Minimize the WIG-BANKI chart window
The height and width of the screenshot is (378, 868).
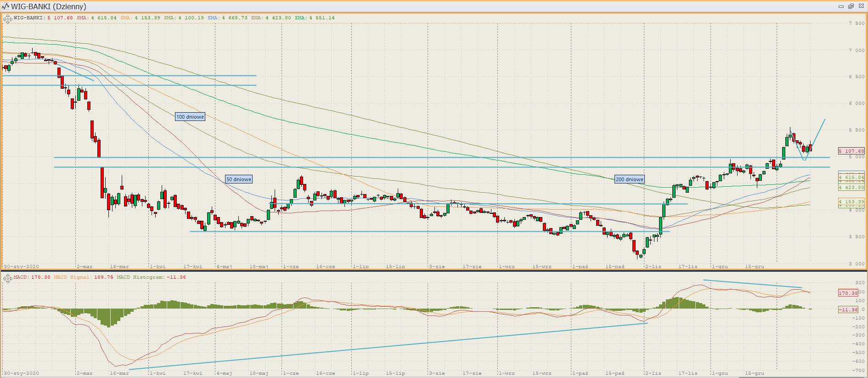pyautogui.click(x=841, y=6)
